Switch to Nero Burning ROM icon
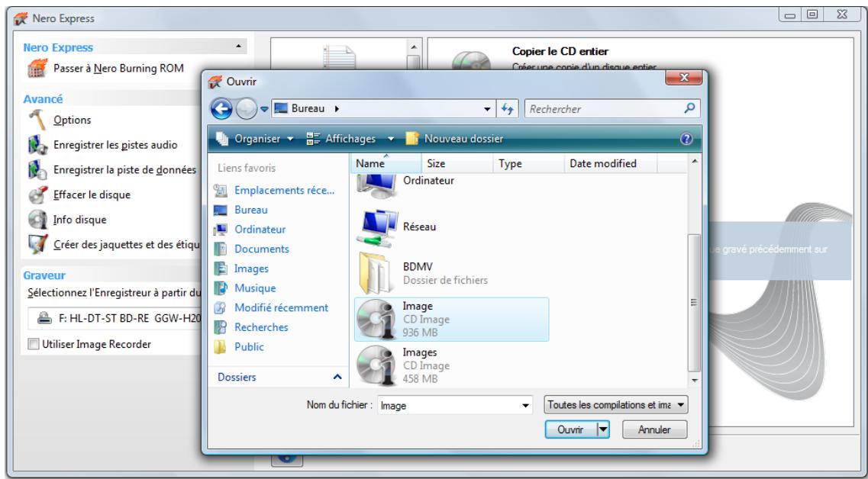 37,69
